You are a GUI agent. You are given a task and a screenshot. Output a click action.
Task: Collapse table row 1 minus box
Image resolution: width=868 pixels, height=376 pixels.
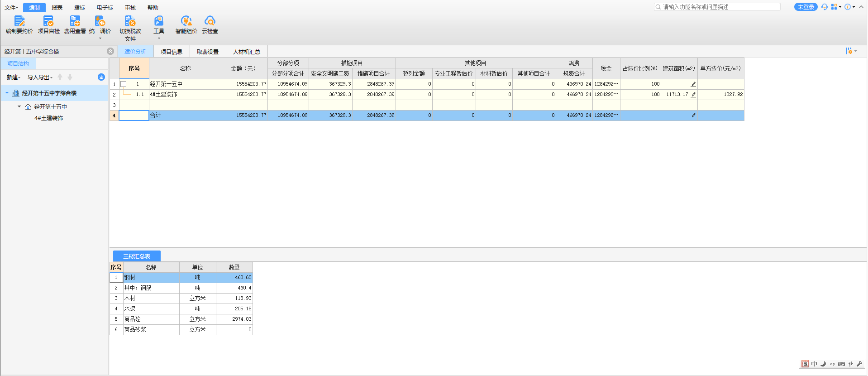click(x=123, y=84)
